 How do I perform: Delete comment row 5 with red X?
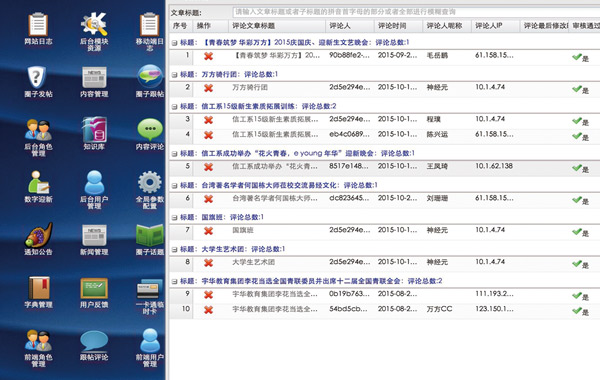click(x=208, y=167)
